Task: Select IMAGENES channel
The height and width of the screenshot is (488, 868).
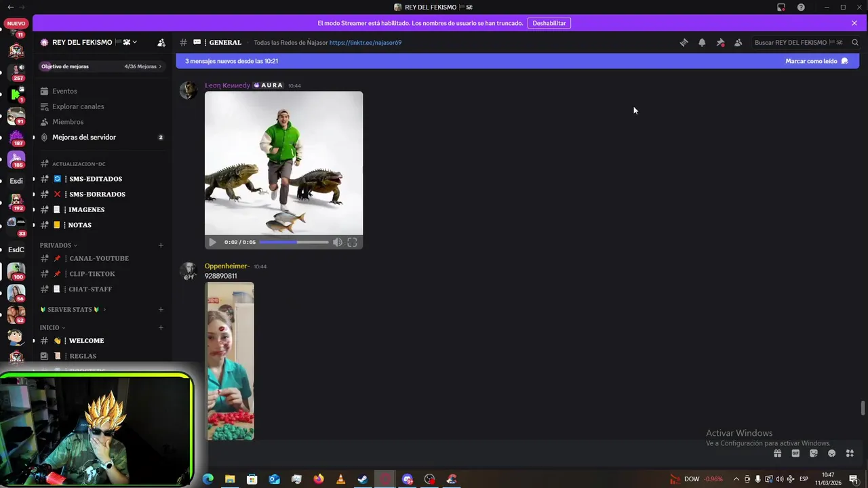Action: tap(102, 209)
